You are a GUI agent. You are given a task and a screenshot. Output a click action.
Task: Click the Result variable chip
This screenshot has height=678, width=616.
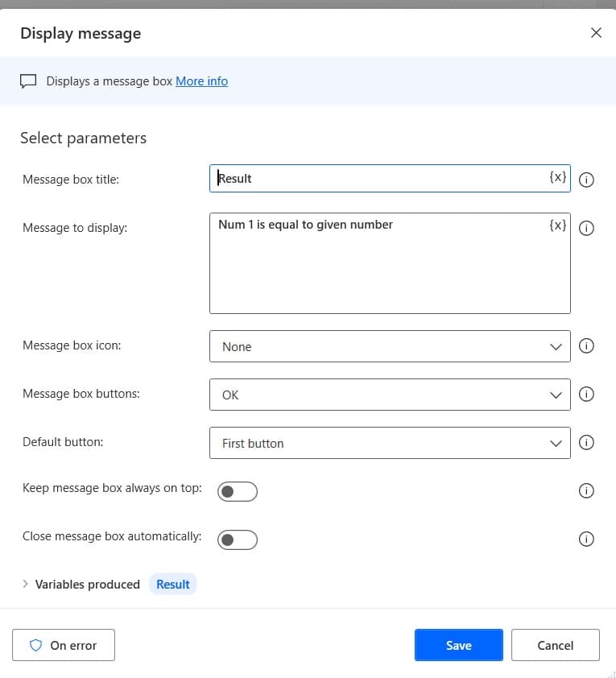tap(173, 584)
